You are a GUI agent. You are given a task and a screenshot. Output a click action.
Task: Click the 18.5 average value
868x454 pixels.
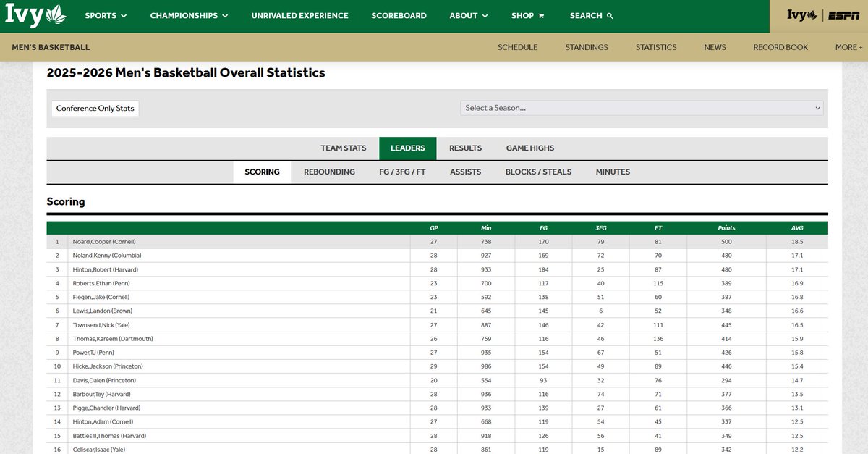(797, 242)
